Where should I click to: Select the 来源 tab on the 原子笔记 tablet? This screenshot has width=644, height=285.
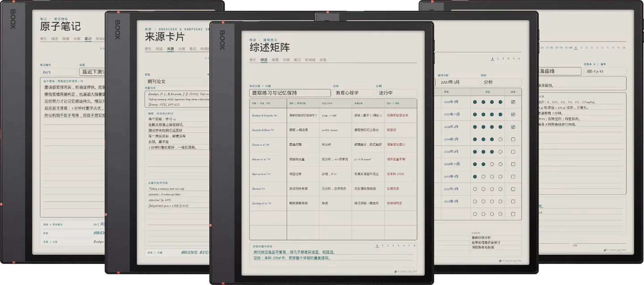point(66,39)
